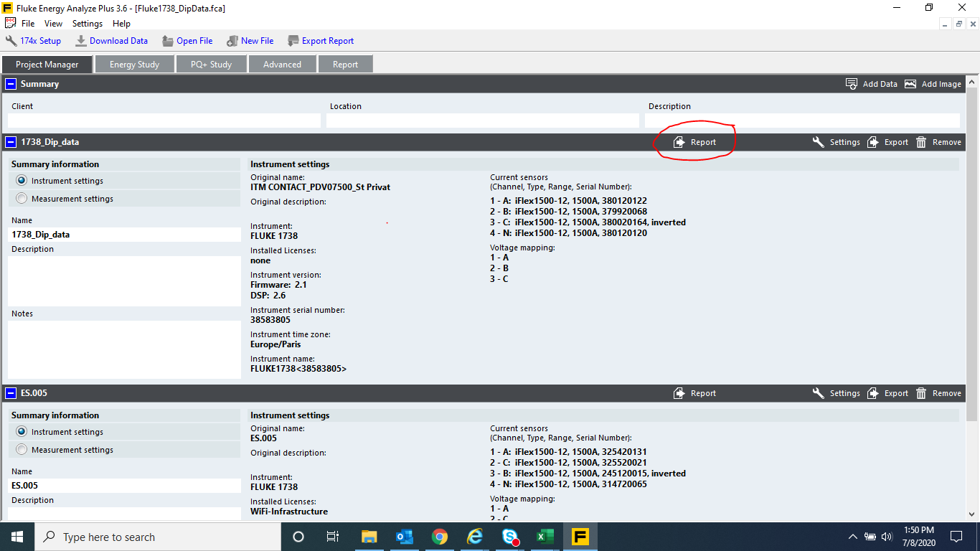Remove the ES.005 session
The height and width of the screenshot is (551, 980).
pyautogui.click(x=938, y=393)
